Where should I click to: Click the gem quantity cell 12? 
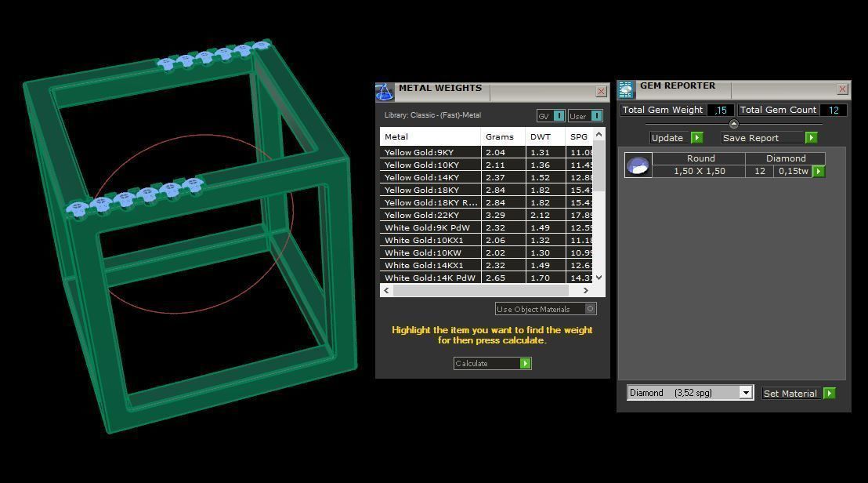pos(760,171)
